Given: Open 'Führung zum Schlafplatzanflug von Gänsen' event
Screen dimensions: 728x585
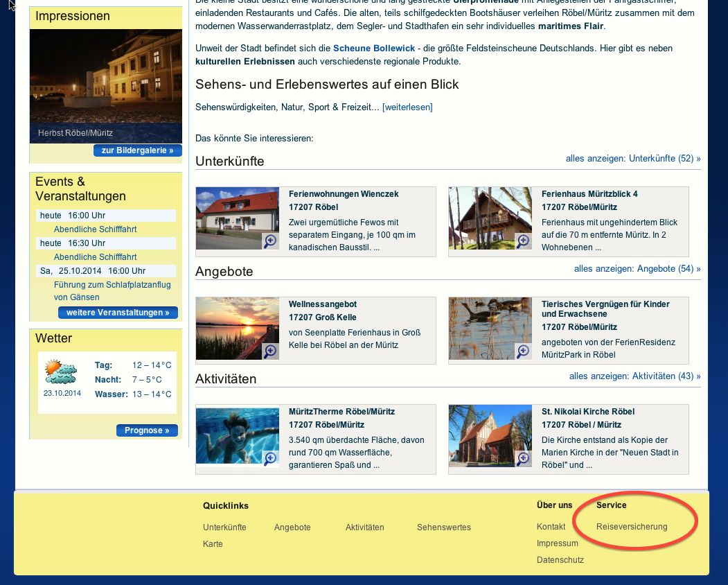Looking at the screenshot, I should coord(112,291).
